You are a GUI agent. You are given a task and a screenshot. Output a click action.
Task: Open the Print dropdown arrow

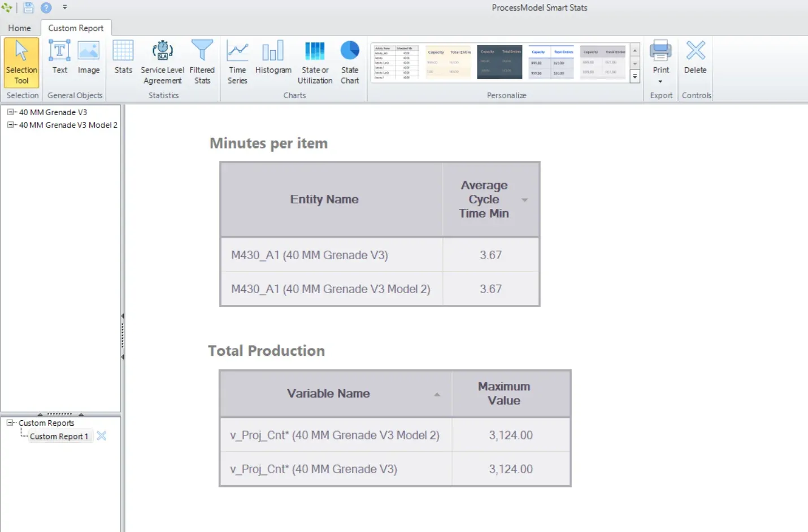(661, 81)
